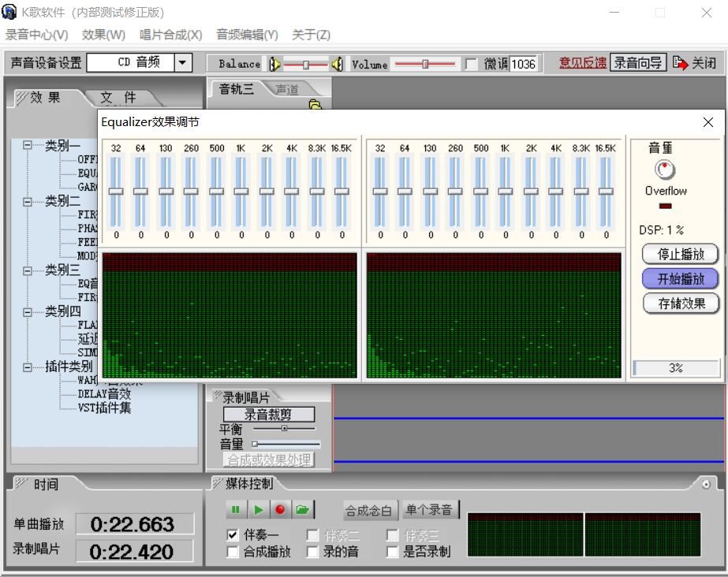Click the volume knob in the Equalizer dialog
The height and width of the screenshot is (577, 728).
[x=665, y=169]
